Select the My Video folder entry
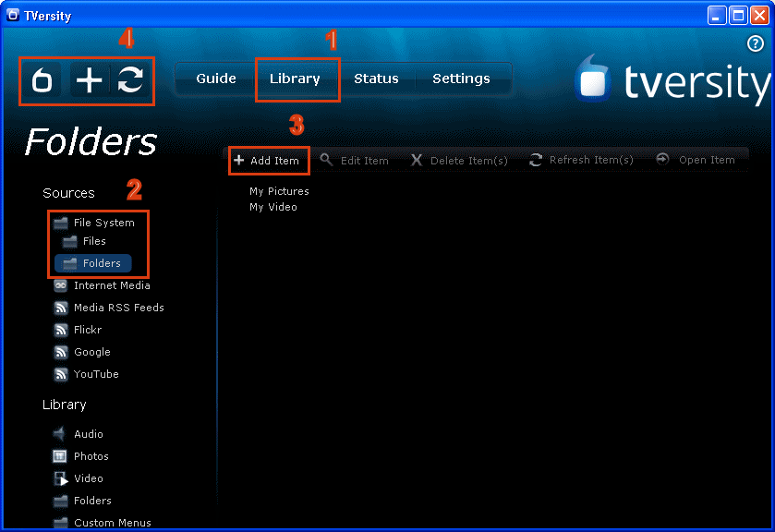 pyautogui.click(x=273, y=207)
